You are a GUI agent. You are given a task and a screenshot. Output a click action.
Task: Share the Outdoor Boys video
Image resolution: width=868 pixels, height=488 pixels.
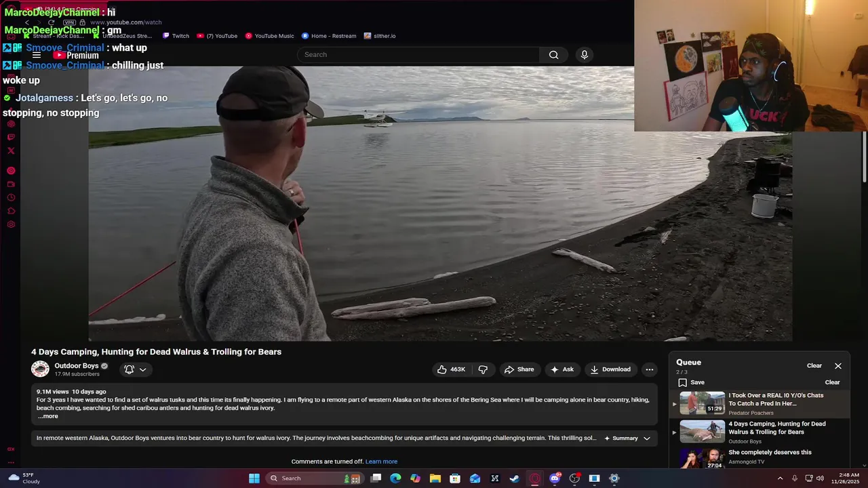click(x=519, y=369)
